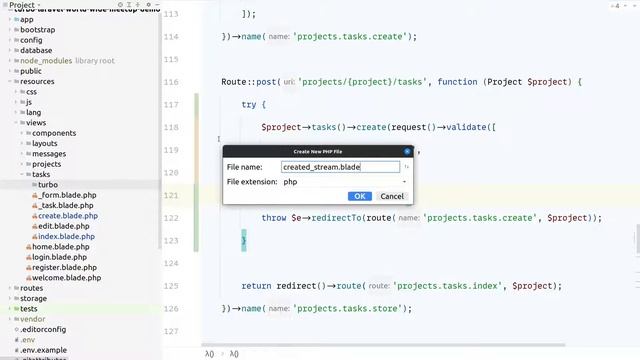640x360 pixels.
Task: Click 'projects.tasks.index' string on line 125
Action: [447, 286]
